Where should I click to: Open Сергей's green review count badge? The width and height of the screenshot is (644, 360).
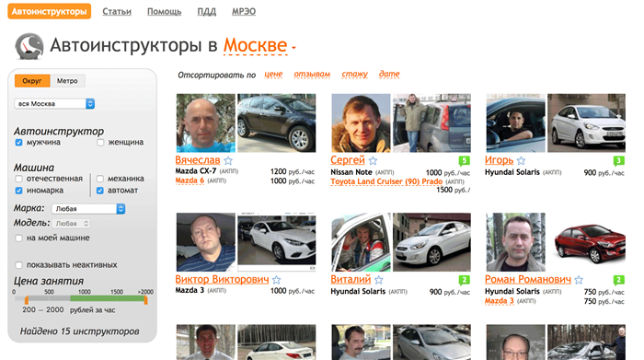pos(464,161)
